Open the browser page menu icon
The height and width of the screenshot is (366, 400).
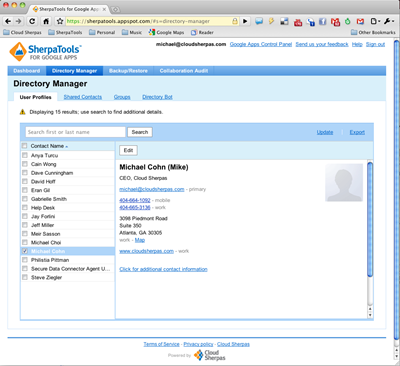point(375,21)
